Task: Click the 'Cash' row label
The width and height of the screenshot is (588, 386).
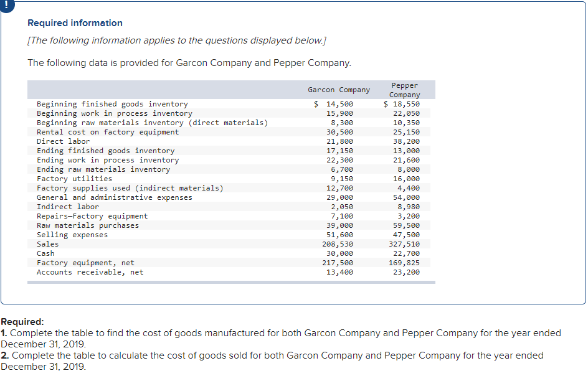Action: click(45, 254)
